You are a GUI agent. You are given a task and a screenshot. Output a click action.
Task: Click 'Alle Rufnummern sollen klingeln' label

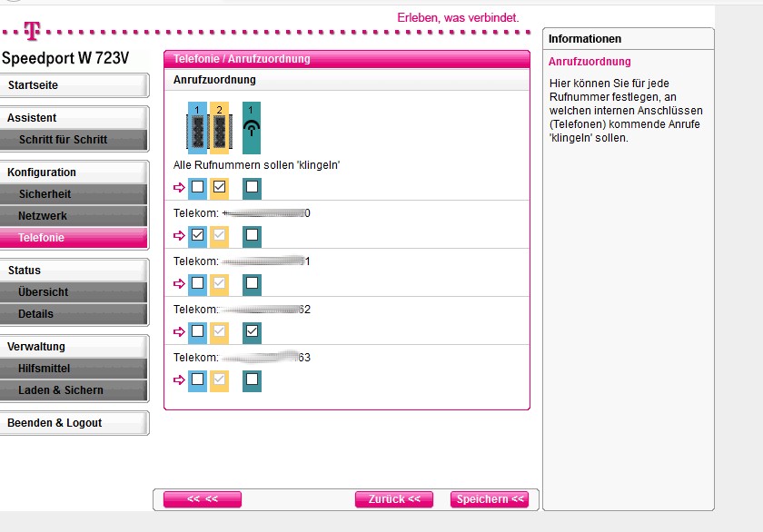pos(256,165)
